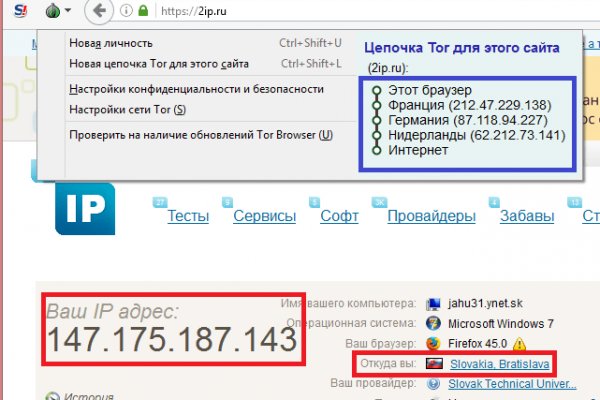Click the green padlock security icon
The width and height of the screenshot is (600, 400).
pos(144,12)
